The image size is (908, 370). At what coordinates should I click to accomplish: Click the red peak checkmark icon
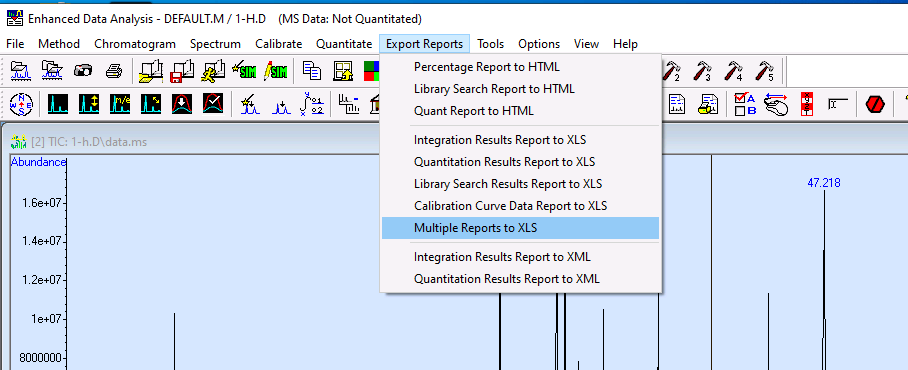[213, 104]
